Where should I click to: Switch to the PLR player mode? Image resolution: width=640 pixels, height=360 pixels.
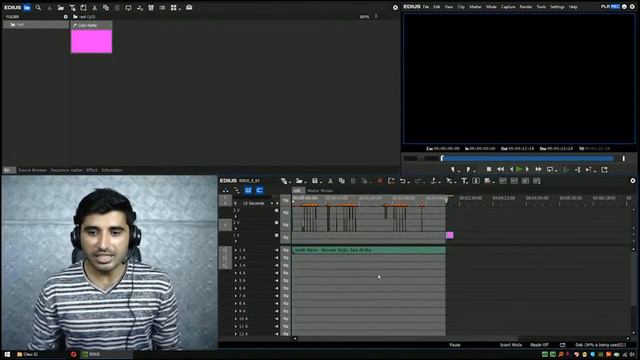point(605,7)
